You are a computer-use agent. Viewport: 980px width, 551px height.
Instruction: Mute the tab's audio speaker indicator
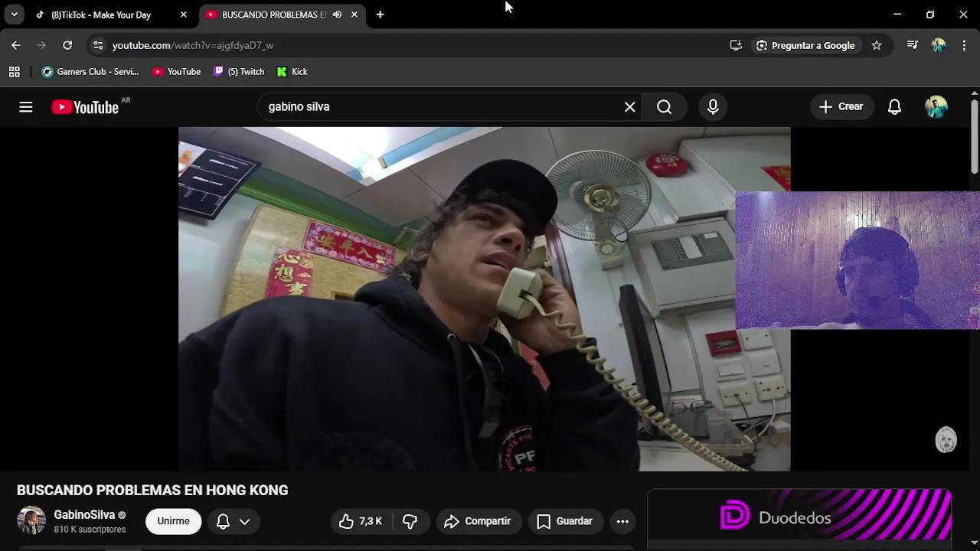point(337,15)
